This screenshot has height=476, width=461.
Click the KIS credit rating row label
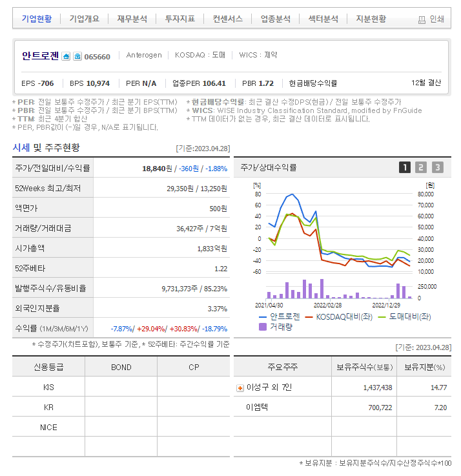tap(48, 387)
